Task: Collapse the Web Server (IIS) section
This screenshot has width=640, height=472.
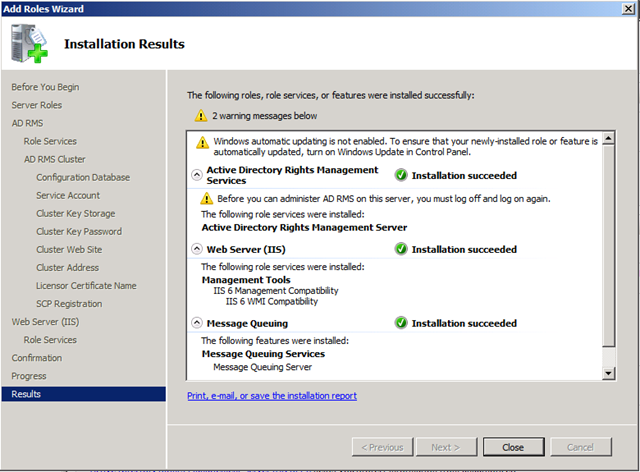Action: [x=197, y=249]
